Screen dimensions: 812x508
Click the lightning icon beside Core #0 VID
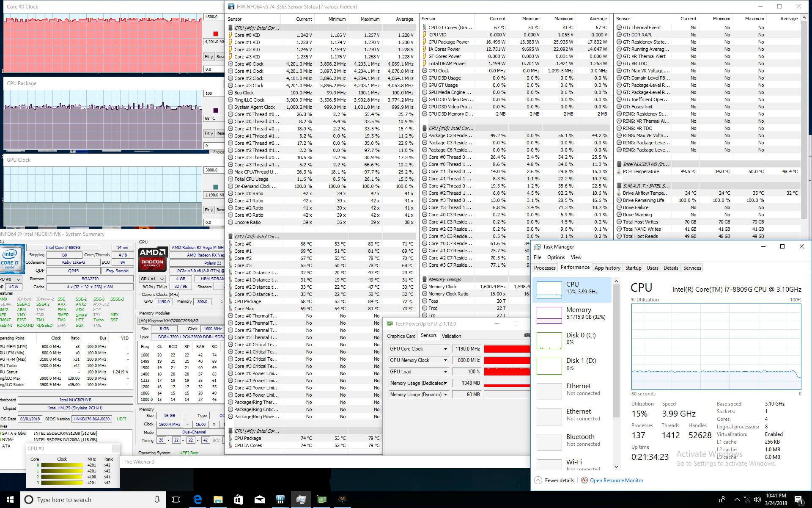(x=230, y=35)
